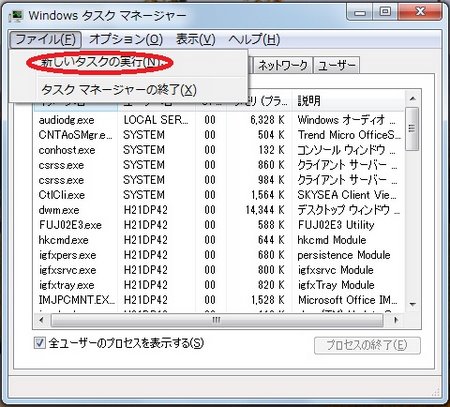Click the Trend Micro OfficeS... description
Viewport: 450px width, 407px height.
click(x=349, y=135)
